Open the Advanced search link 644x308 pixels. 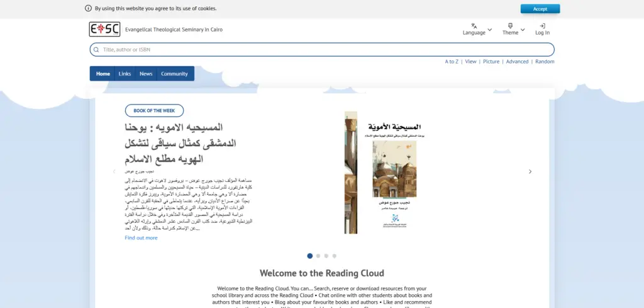[517, 62]
